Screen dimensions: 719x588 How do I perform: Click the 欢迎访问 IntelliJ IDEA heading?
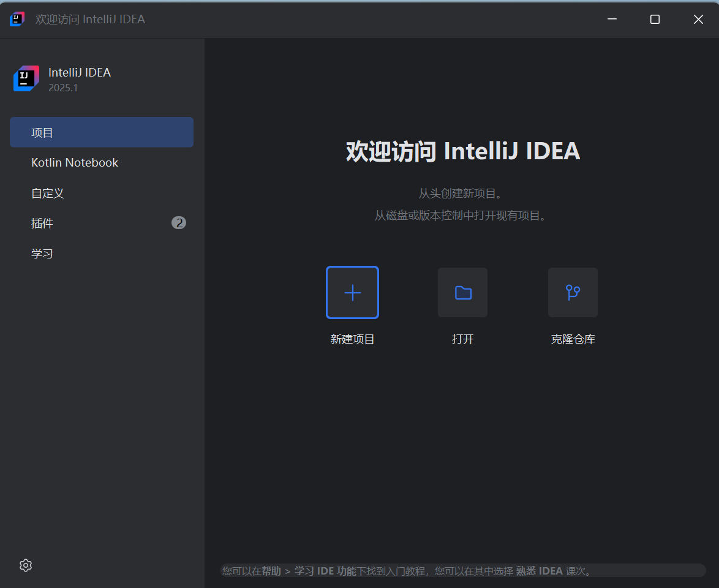462,151
